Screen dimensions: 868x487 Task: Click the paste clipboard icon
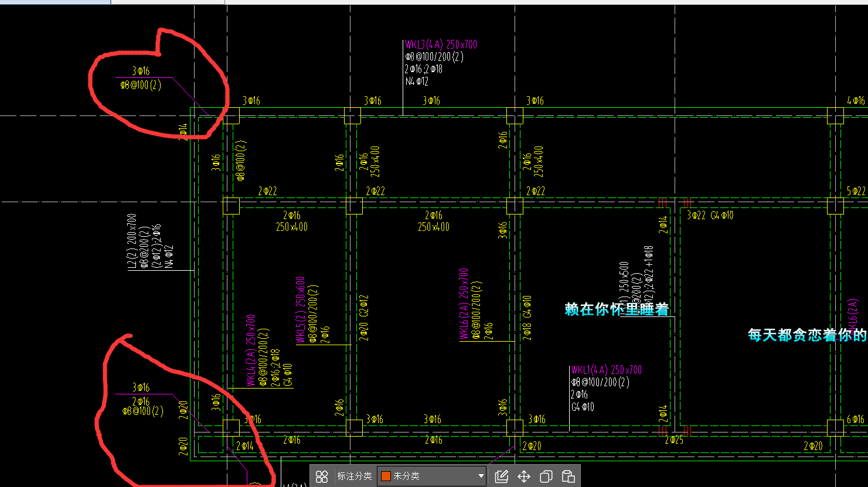tap(568, 476)
